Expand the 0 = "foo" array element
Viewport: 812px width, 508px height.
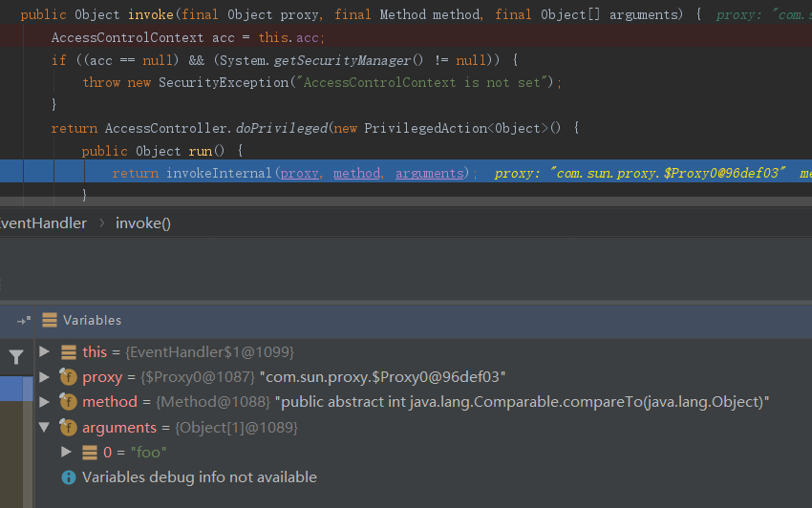[x=66, y=452]
